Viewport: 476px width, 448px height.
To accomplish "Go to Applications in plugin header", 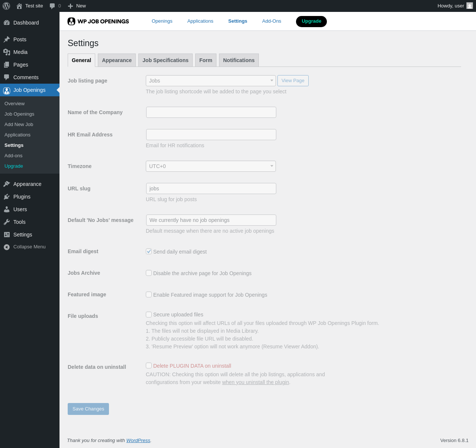I will (x=200, y=21).
